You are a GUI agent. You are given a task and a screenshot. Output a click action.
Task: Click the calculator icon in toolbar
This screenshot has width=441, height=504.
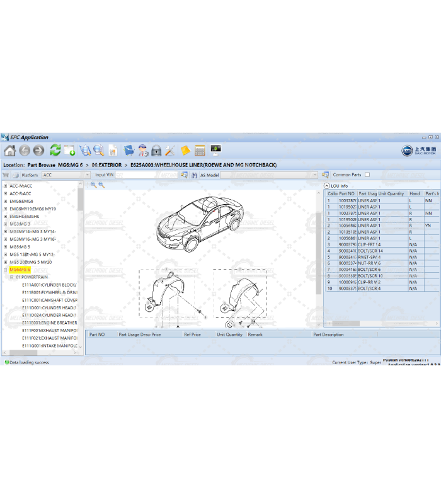click(200, 151)
